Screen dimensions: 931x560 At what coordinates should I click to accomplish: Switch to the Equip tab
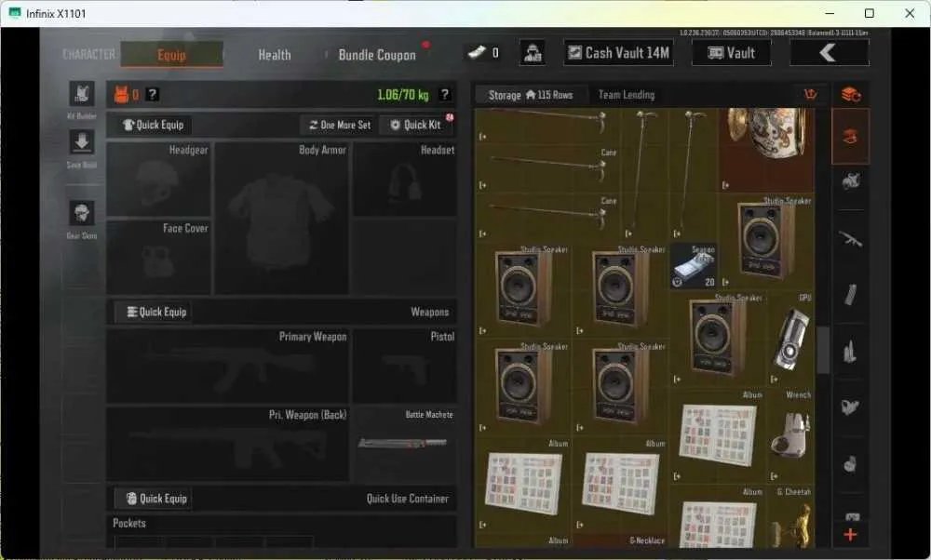click(x=171, y=55)
